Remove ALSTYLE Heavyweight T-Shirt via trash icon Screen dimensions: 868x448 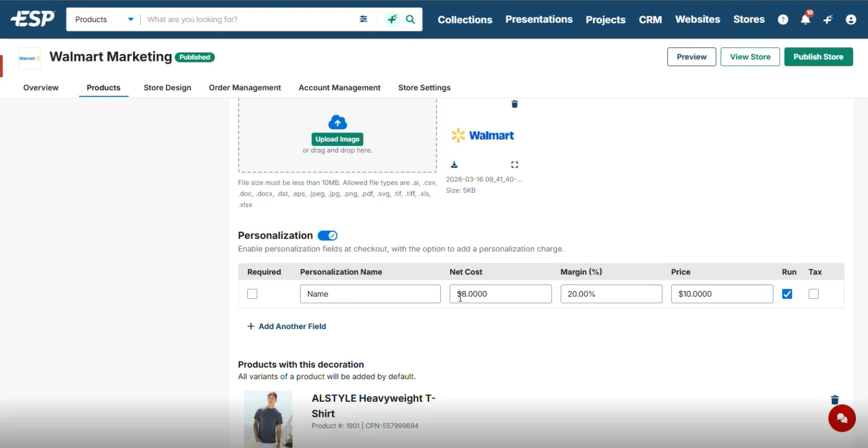tap(834, 400)
